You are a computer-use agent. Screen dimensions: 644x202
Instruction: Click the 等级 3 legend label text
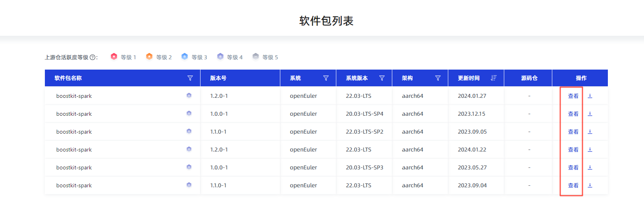click(199, 57)
